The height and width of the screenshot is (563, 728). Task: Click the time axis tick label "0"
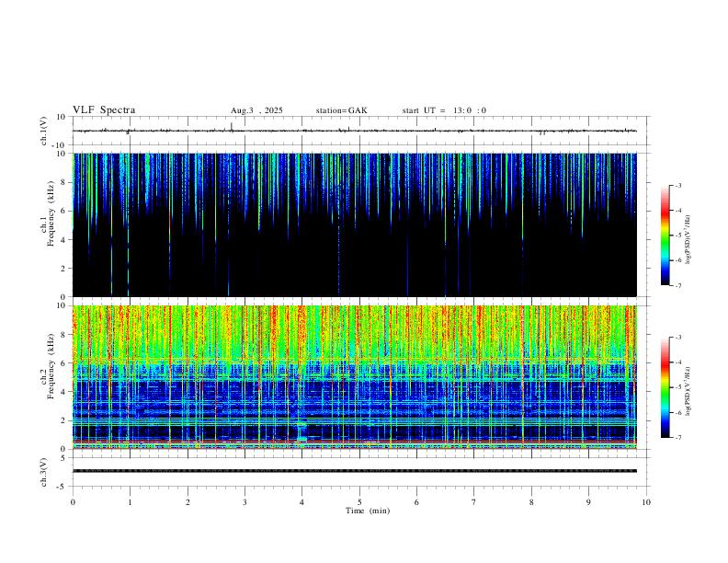point(73,502)
